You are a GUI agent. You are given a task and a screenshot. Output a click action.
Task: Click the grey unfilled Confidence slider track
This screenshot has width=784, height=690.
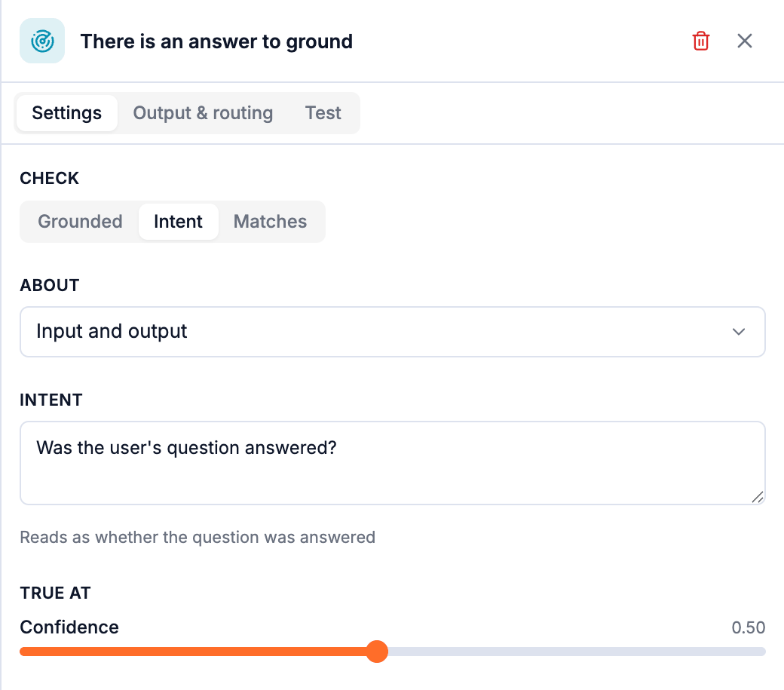pos(577,652)
